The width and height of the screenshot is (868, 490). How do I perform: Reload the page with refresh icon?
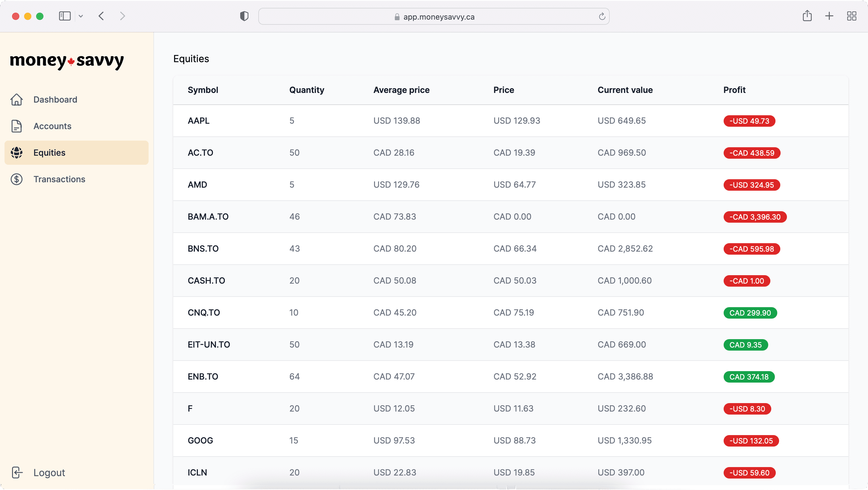click(x=602, y=17)
